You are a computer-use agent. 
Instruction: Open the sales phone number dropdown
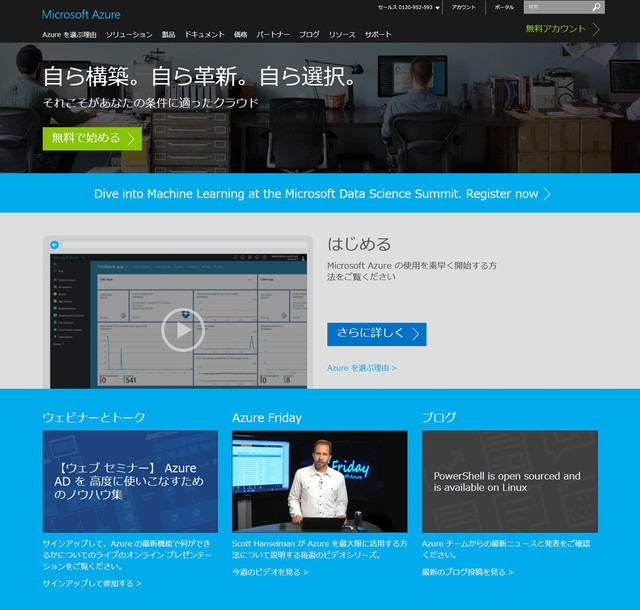tap(409, 7)
